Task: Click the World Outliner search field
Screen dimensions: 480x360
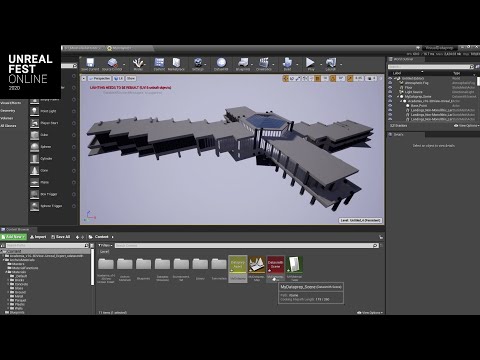Action: [431, 67]
